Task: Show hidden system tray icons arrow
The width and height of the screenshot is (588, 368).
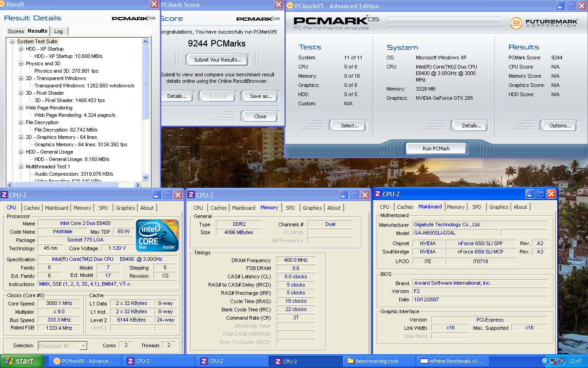Action: pos(545,361)
